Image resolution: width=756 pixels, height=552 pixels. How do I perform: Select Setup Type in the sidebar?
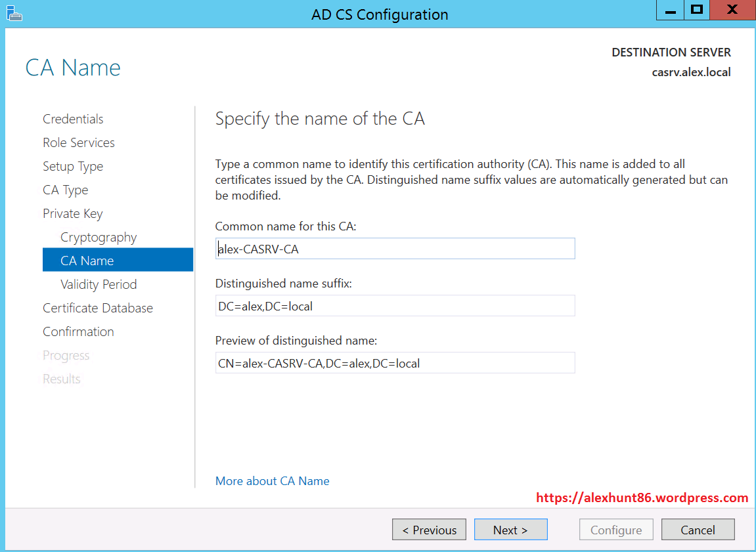73,166
